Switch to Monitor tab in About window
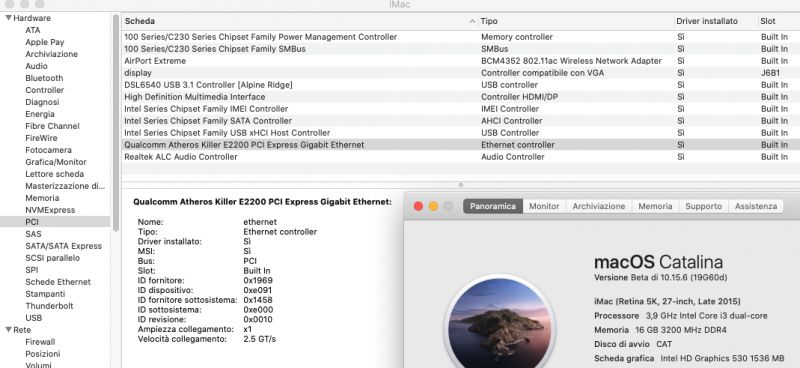The image size is (800, 368). click(544, 206)
